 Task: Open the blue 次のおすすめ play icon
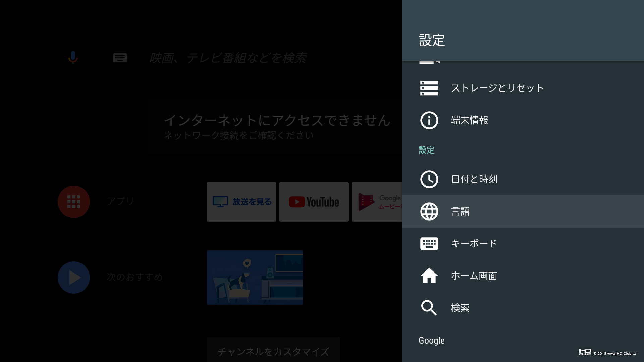74,278
